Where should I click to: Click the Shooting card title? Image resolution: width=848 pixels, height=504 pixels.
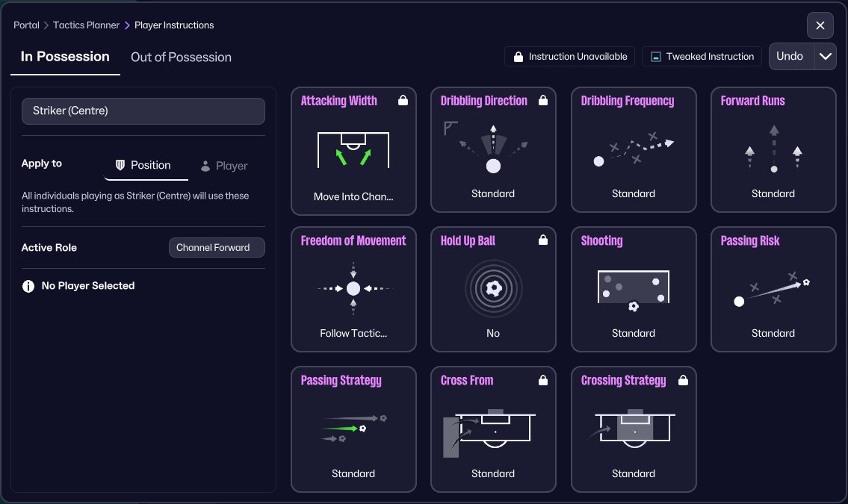pos(601,241)
